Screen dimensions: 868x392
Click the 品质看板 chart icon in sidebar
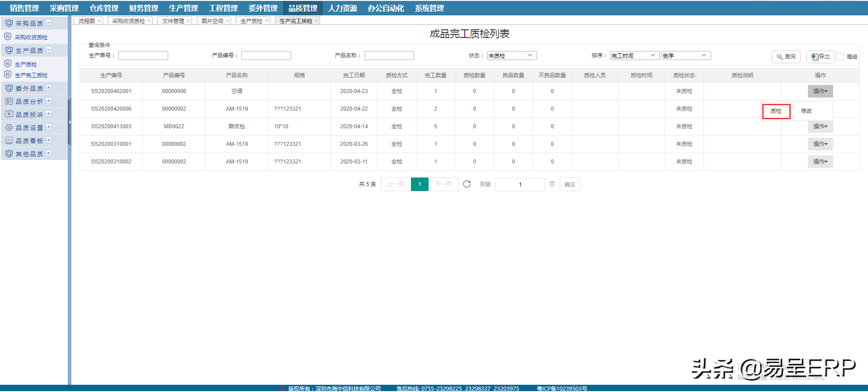click(x=9, y=141)
